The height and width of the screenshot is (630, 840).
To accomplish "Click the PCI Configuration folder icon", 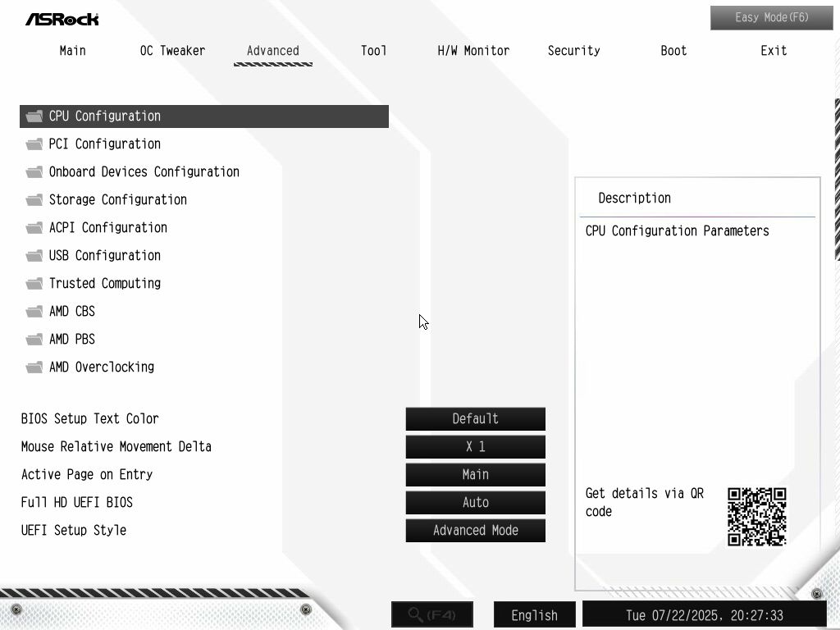I will coord(34,144).
